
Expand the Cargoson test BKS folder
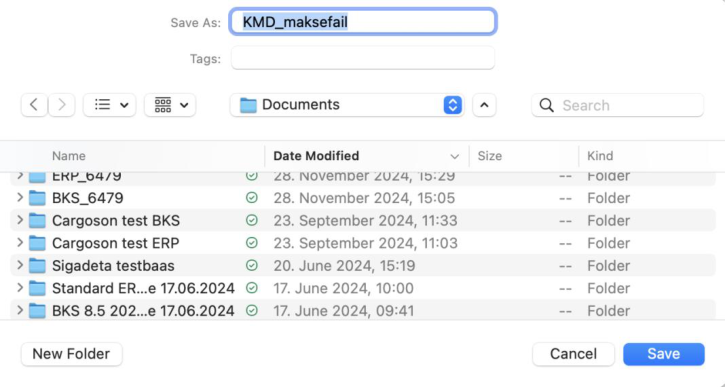pyautogui.click(x=20, y=220)
